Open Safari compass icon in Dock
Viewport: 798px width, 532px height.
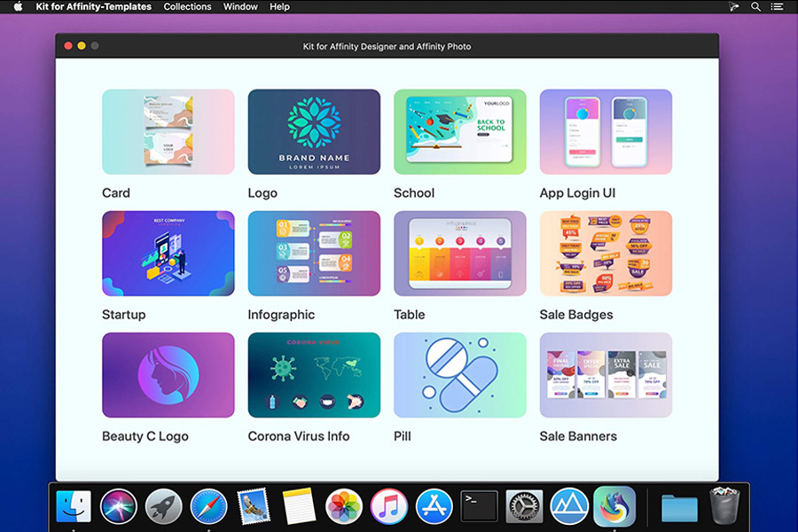[x=208, y=506]
